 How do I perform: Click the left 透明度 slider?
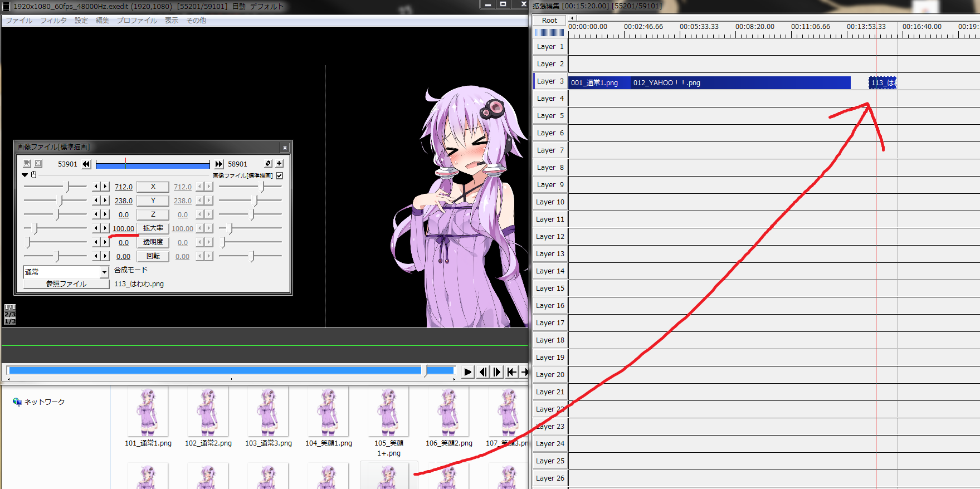click(55, 242)
